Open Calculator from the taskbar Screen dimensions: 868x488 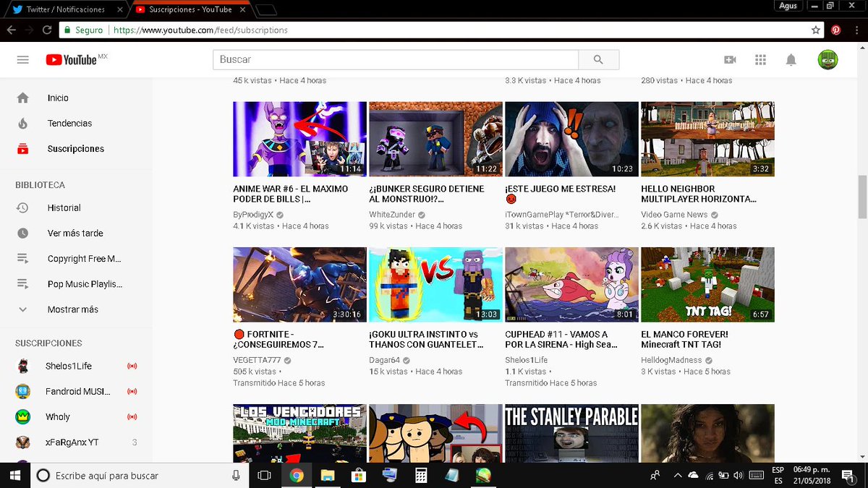point(420,475)
